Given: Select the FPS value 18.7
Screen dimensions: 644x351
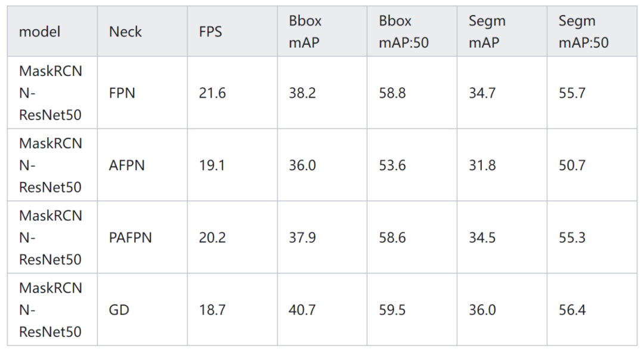Looking at the screenshot, I should (x=212, y=310).
